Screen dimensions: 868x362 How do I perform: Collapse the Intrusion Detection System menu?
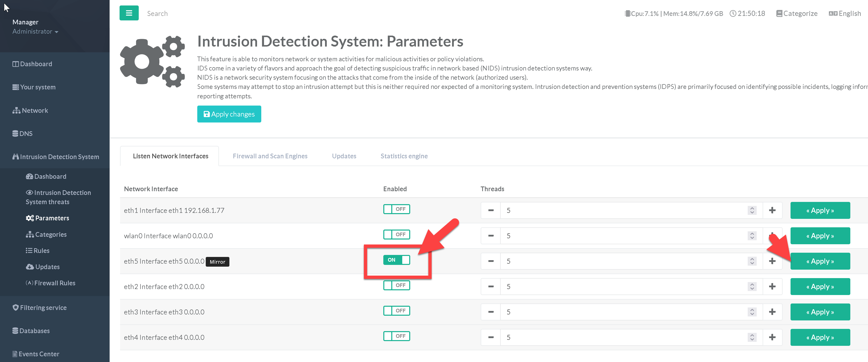56,157
